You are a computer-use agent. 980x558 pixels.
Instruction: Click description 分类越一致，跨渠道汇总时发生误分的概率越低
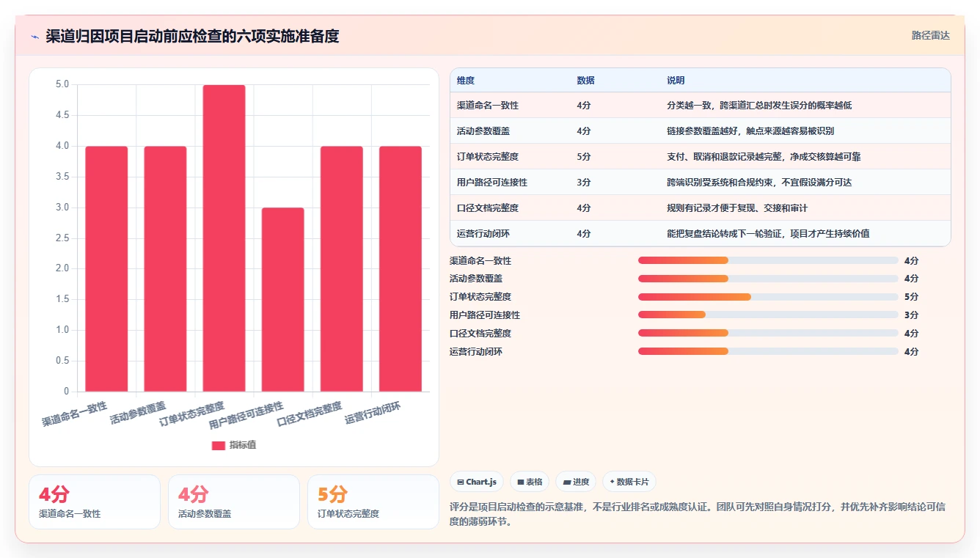759,106
